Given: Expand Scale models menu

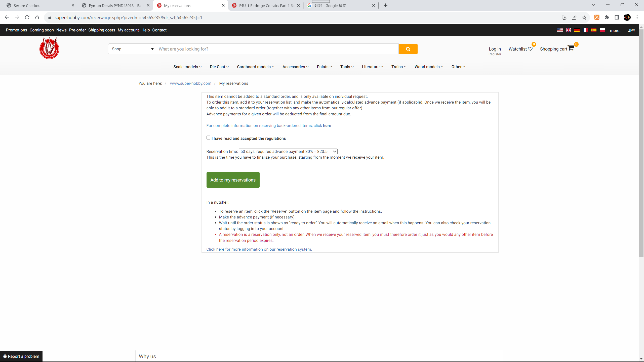Looking at the screenshot, I should pyautogui.click(x=187, y=67).
